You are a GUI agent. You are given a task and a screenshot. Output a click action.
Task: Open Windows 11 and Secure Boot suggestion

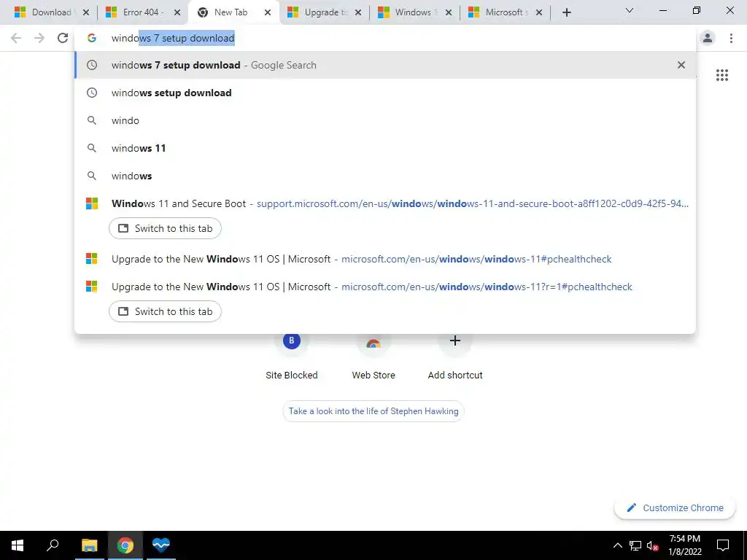coord(385,204)
